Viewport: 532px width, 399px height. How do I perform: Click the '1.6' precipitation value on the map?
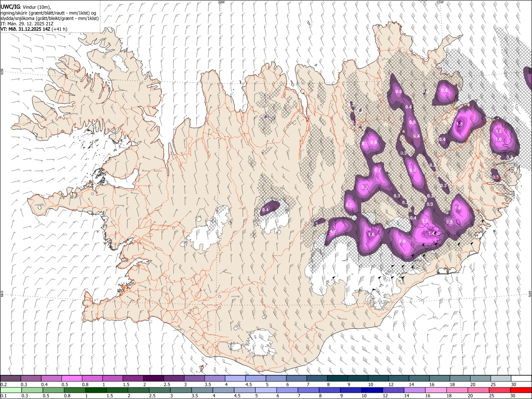click(x=371, y=235)
